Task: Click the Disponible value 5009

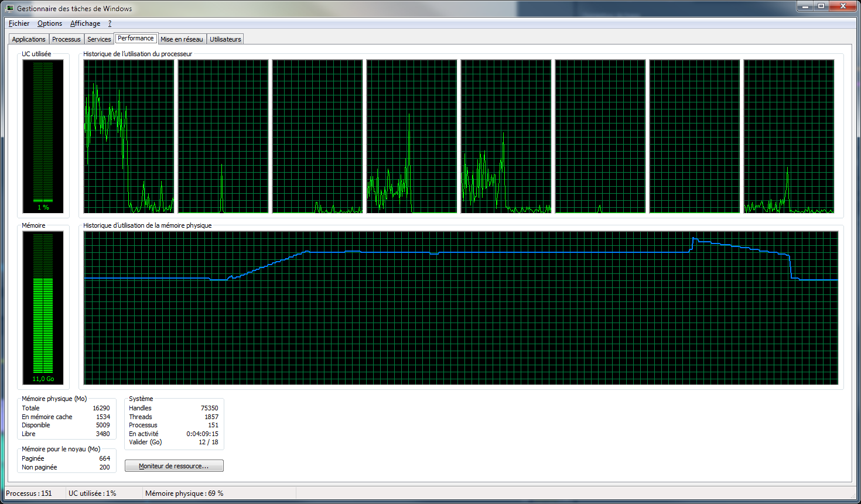Action: pyautogui.click(x=103, y=425)
